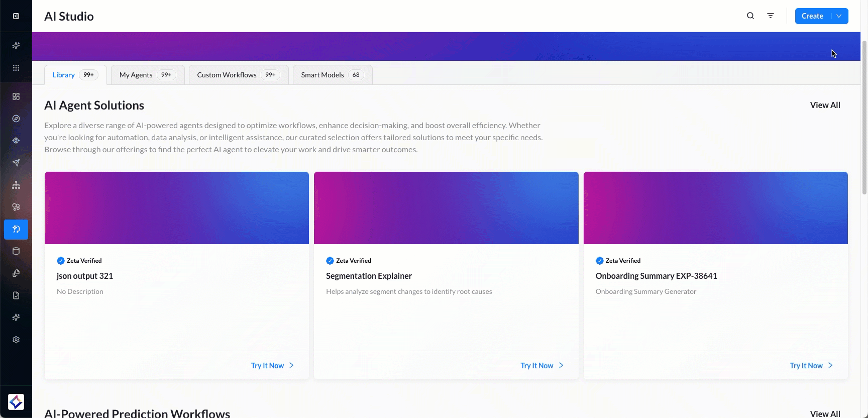Expand the Create button dropdown arrow
The height and width of the screenshot is (418, 868).
839,16
